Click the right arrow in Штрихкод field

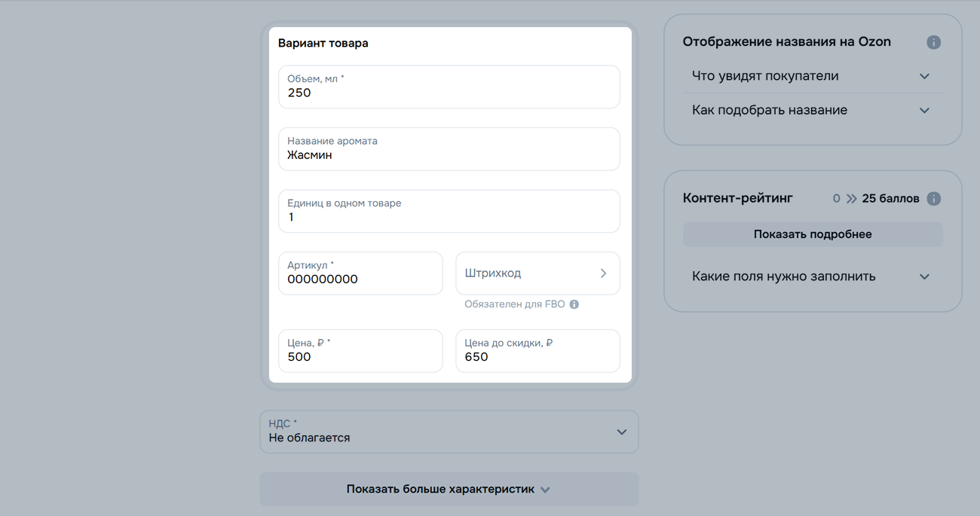click(603, 273)
